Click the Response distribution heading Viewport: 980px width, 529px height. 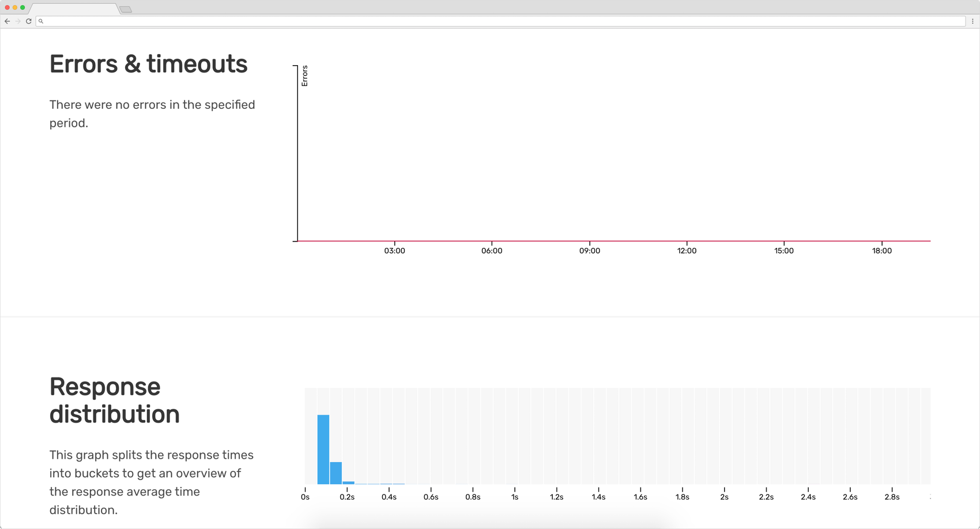[115, 400]
